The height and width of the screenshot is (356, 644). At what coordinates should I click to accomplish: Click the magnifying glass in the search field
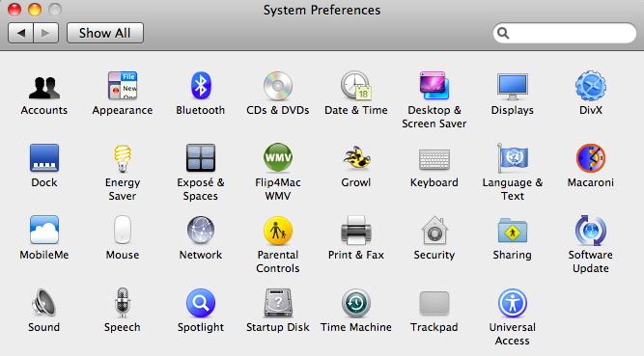pos(504,33)
